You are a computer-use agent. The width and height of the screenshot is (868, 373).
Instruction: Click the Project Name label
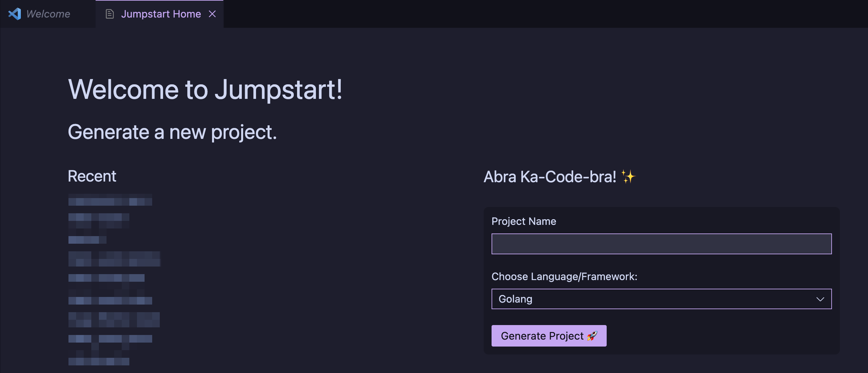click(x=523, y=221)
